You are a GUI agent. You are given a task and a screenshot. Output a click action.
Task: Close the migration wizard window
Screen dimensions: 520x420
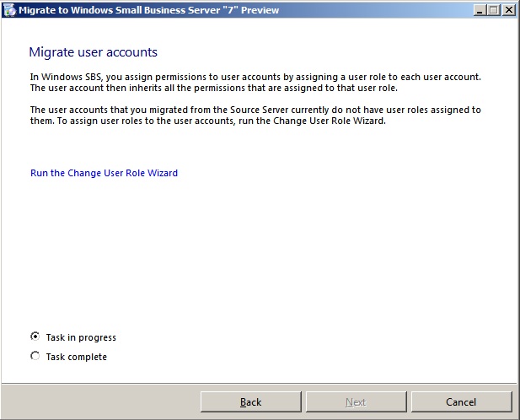click(508, 10)
